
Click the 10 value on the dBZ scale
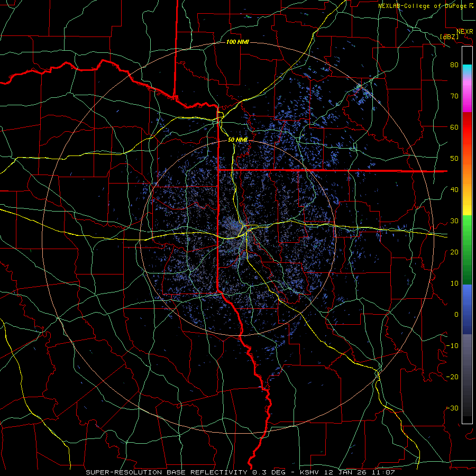(x=454, y=283)
